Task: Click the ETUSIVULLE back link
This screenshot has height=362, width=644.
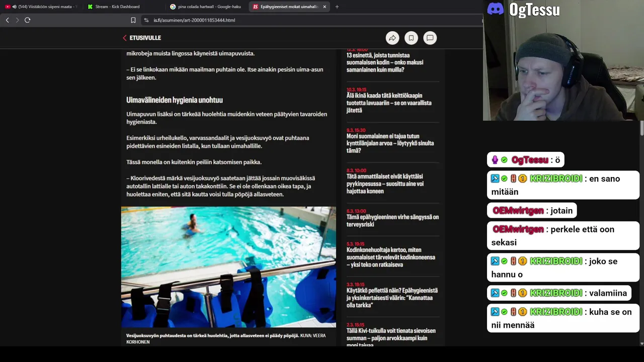Action: tap(142, 38)
